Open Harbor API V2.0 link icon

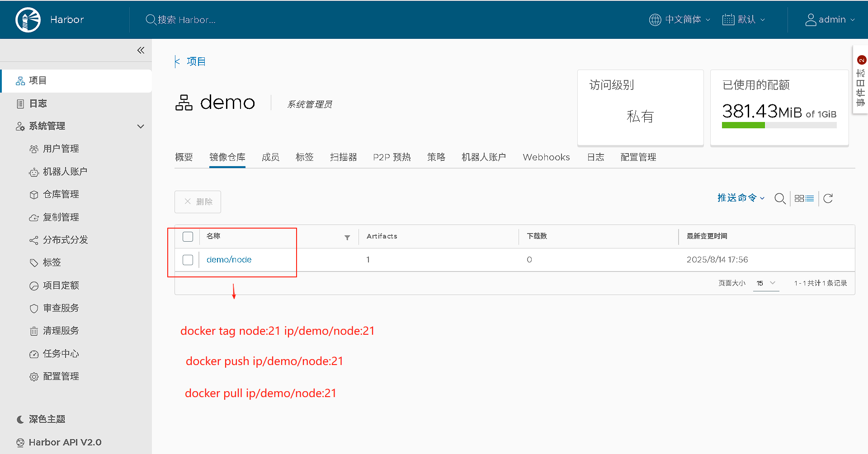(x=20, y=442)
